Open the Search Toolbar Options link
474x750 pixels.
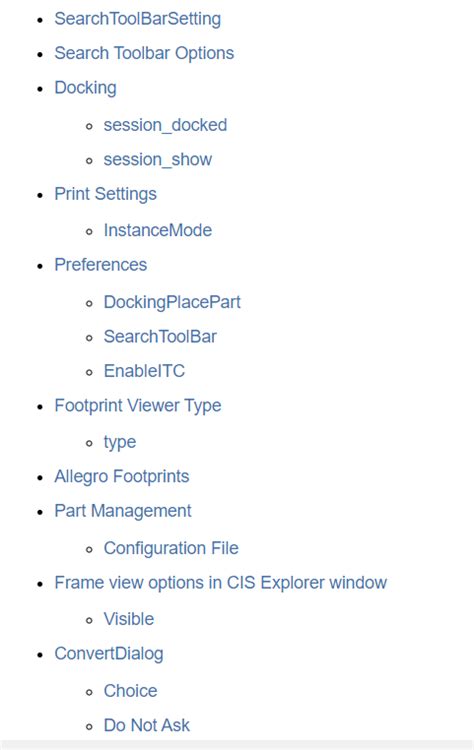(x=144, y=53)
